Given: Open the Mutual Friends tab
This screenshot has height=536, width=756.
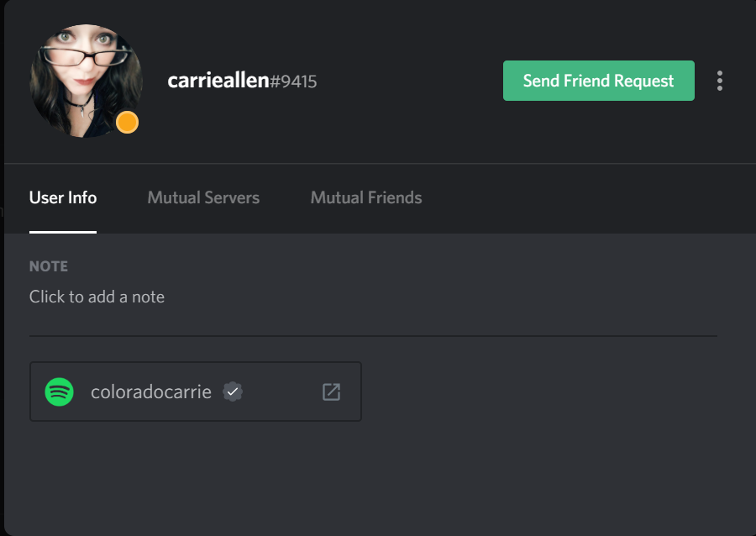Looking at the screenshot, I should point(366,198).
